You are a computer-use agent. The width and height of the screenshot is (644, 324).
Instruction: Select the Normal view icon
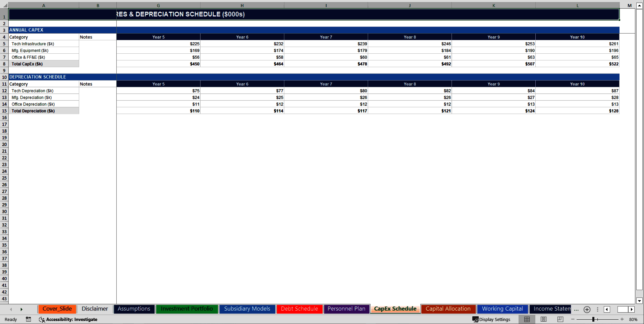[527, 319]
